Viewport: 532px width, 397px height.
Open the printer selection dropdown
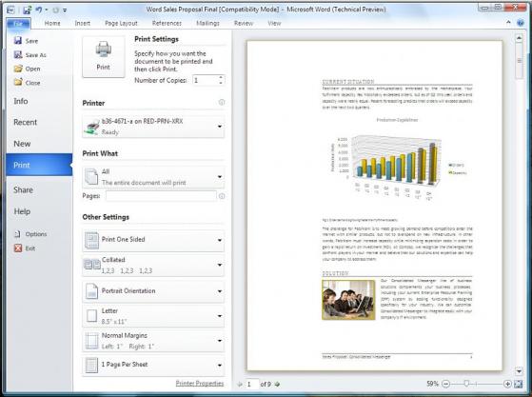153,127
